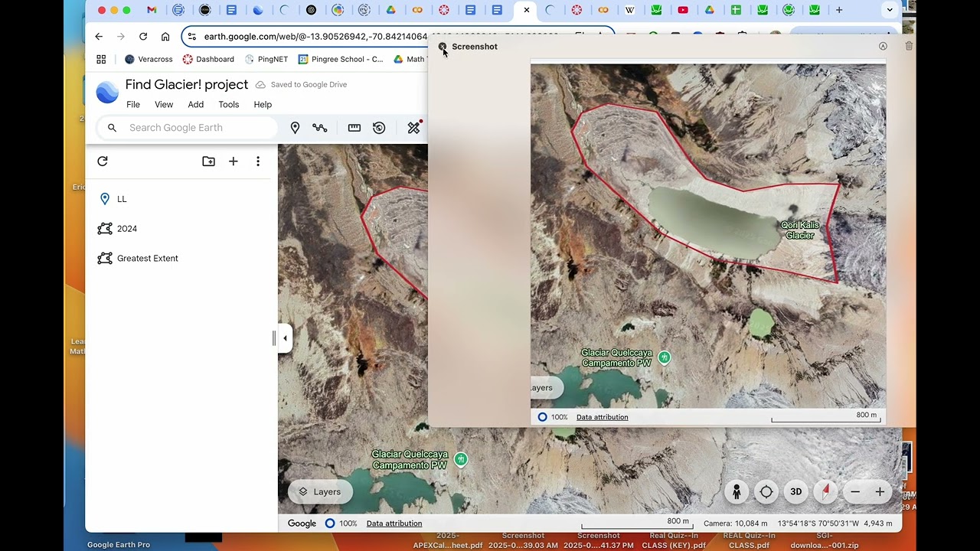
Task: Open the File menu
Action: 133,105
